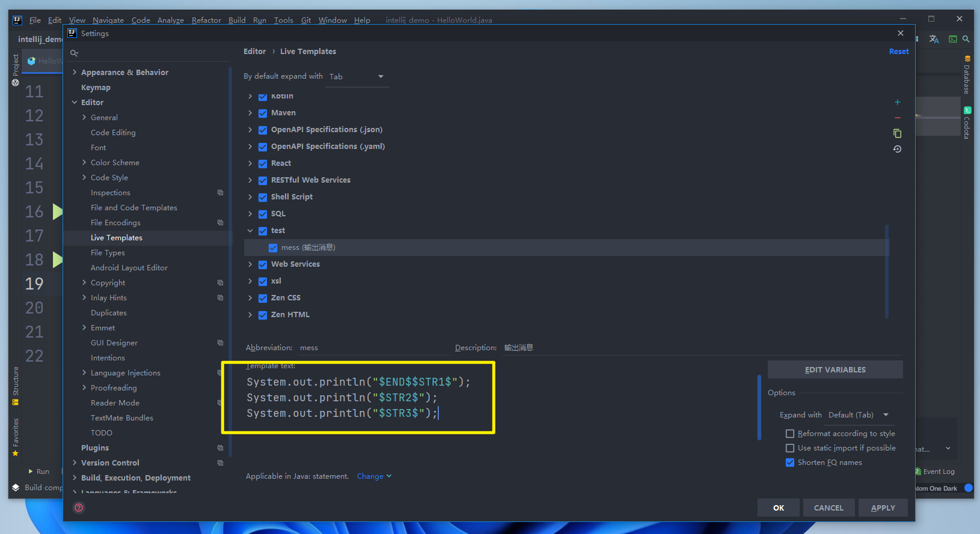Viewport: 980px width, 534px height.
Task: Enable Use static import if possible
Action: point(790,448)
